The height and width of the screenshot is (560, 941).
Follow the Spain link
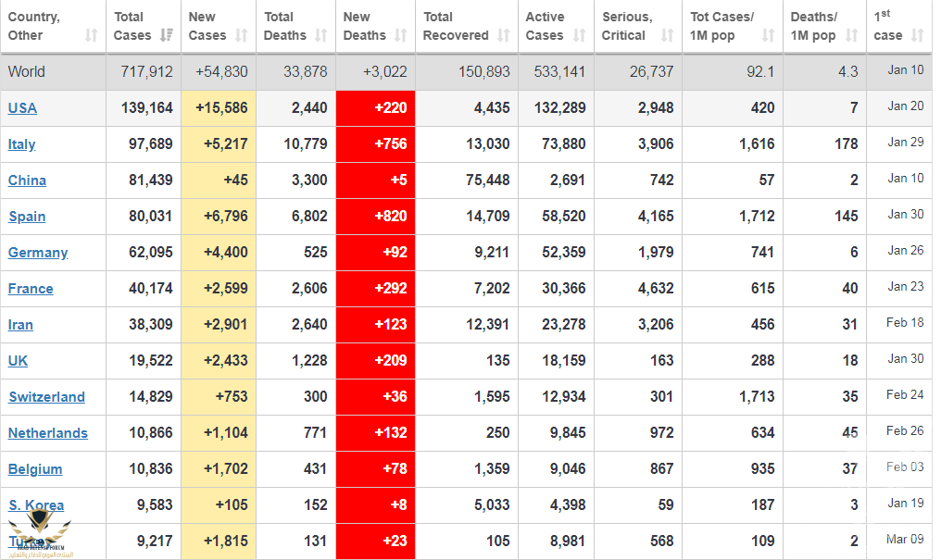pyautogui.click(x=27, y=216)
